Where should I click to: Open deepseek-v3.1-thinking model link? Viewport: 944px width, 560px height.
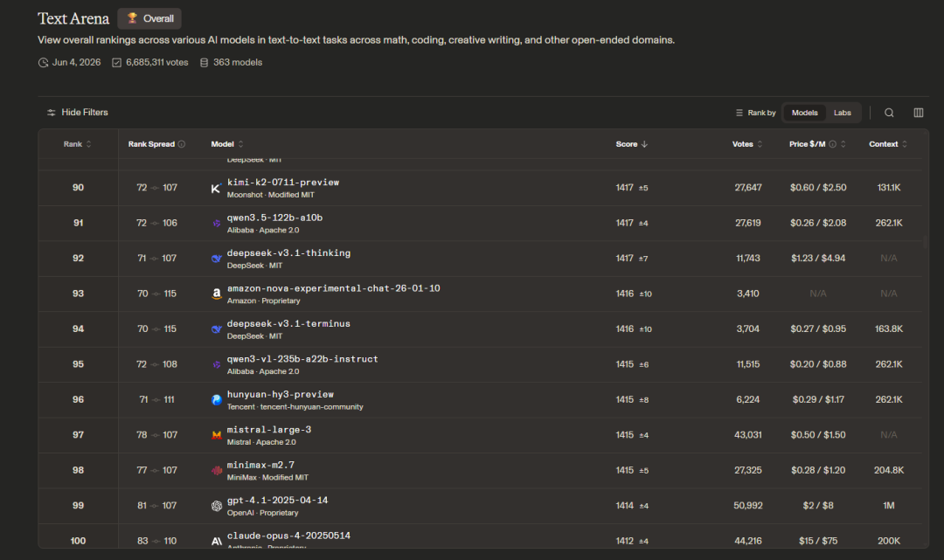(289, 253)
